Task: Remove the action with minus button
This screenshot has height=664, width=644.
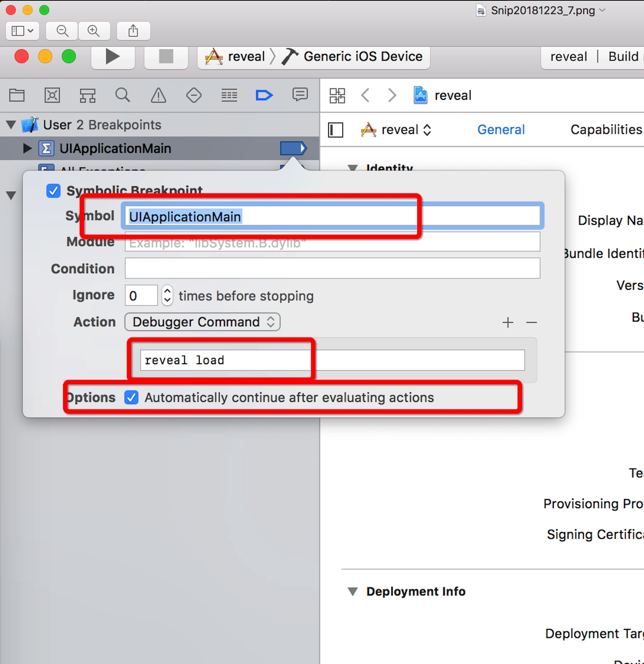Action: pos(531,322)
